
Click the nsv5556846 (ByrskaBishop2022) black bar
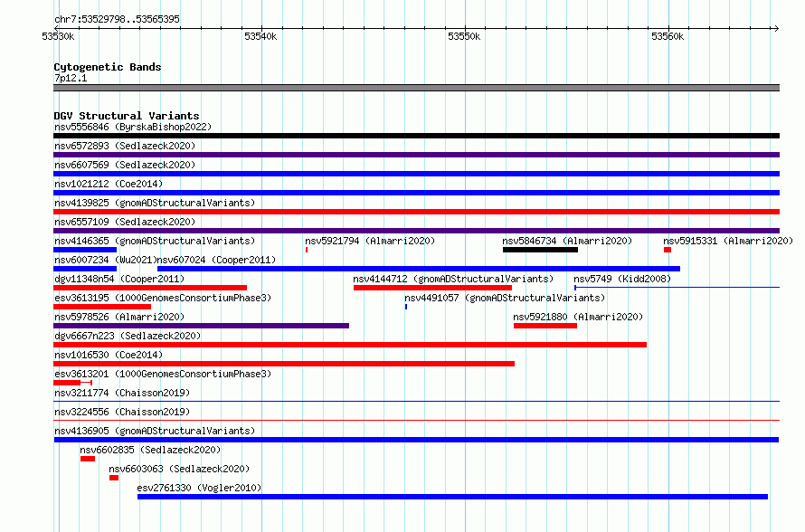416,136
